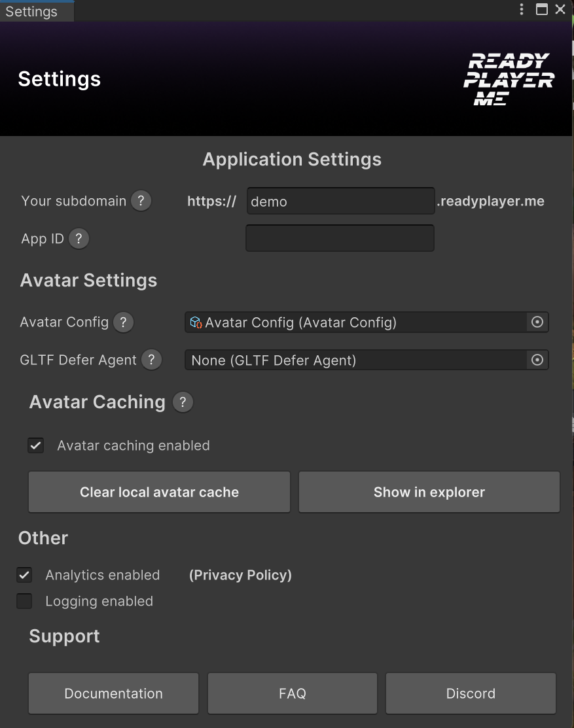This screenshot has width=574, height=728.
Task: View the Privacy Policy
Action: pos(240,575)
